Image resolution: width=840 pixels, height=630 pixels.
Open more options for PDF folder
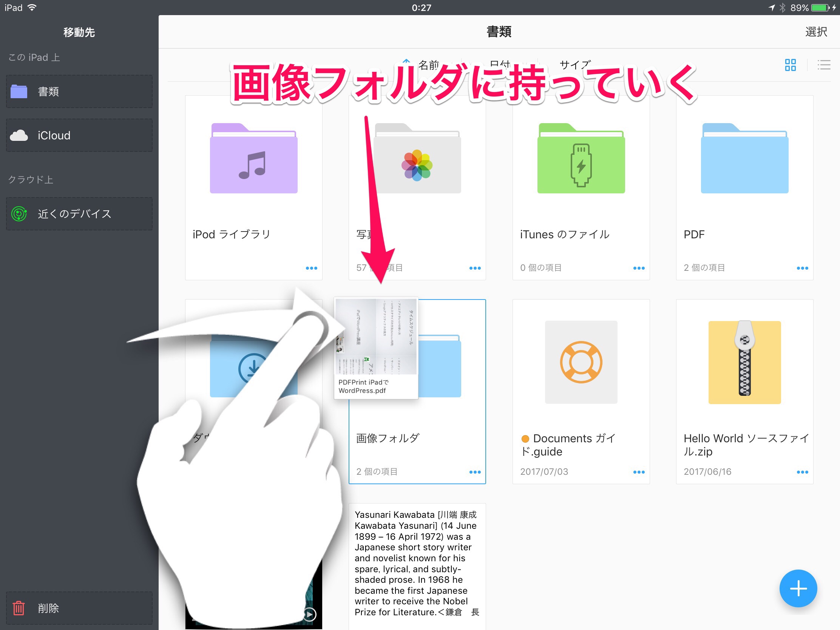point(802,268)
